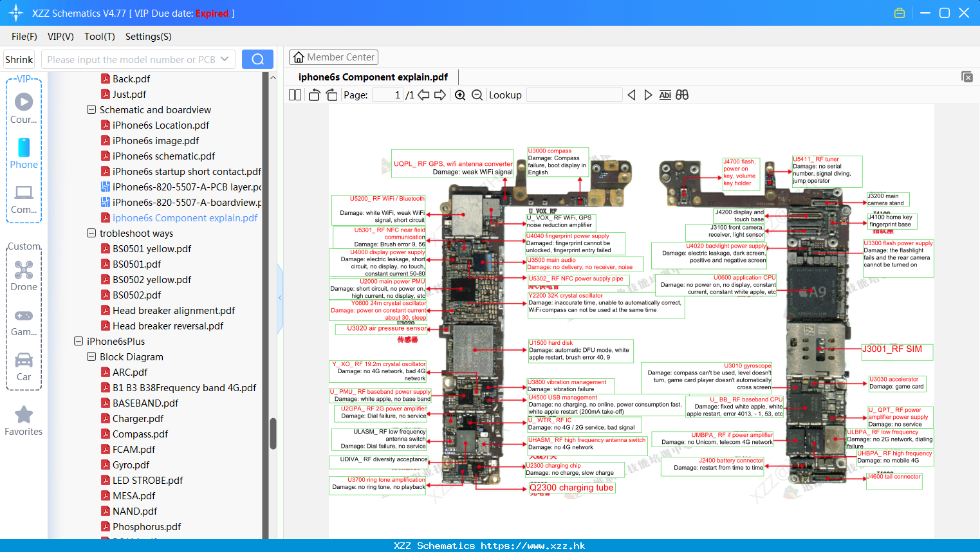This screenshot has height=552, width=980.
Task: Zoom in with magnifier plus icon
Action: click(460, 95)
